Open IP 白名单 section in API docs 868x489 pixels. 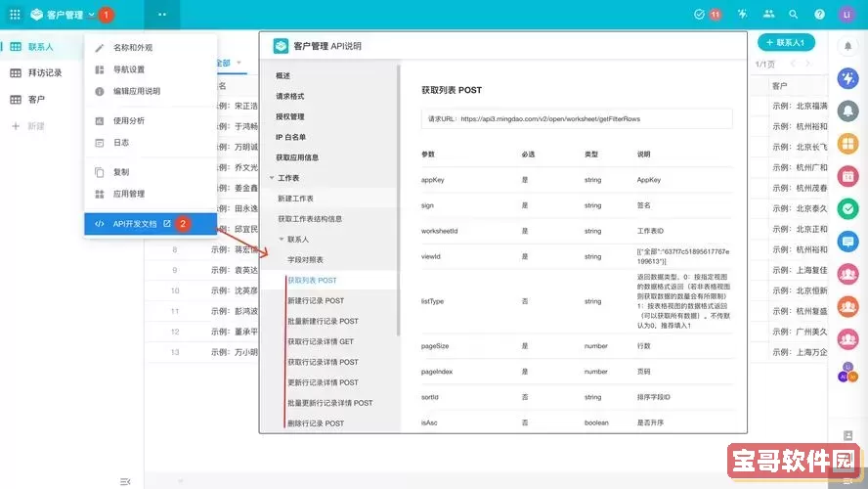pos(291,137)
